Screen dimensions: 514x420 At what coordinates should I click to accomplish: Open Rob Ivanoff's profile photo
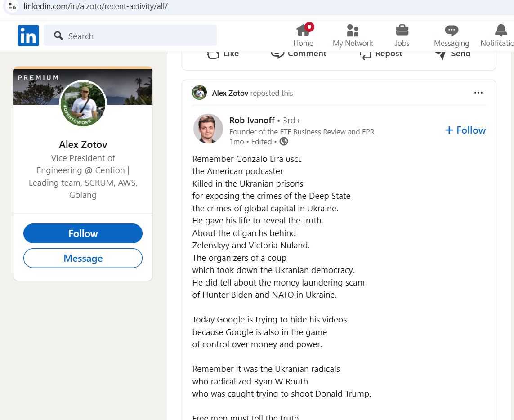point(208,129)
